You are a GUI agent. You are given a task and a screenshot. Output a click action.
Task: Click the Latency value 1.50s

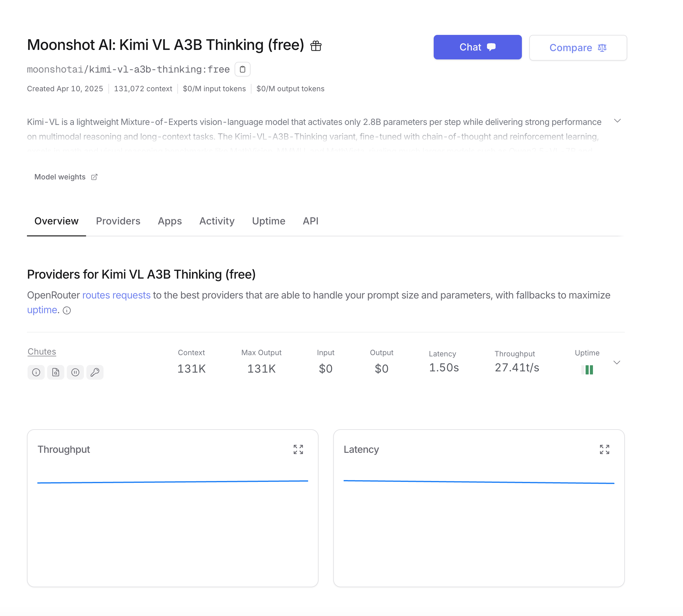click(444, 368)
